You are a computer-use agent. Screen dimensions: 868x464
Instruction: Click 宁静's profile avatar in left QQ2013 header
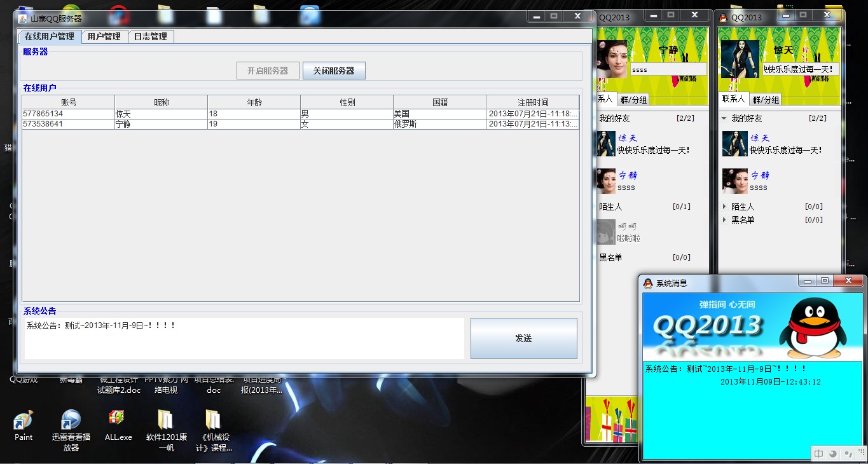click(612, 59)
